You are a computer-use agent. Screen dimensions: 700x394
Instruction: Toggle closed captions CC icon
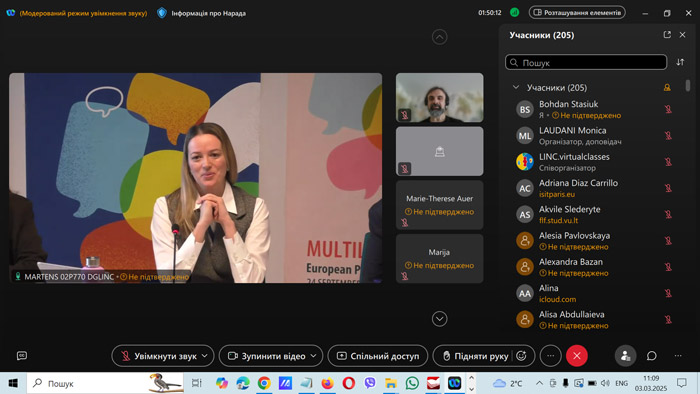tap(22, 356)
